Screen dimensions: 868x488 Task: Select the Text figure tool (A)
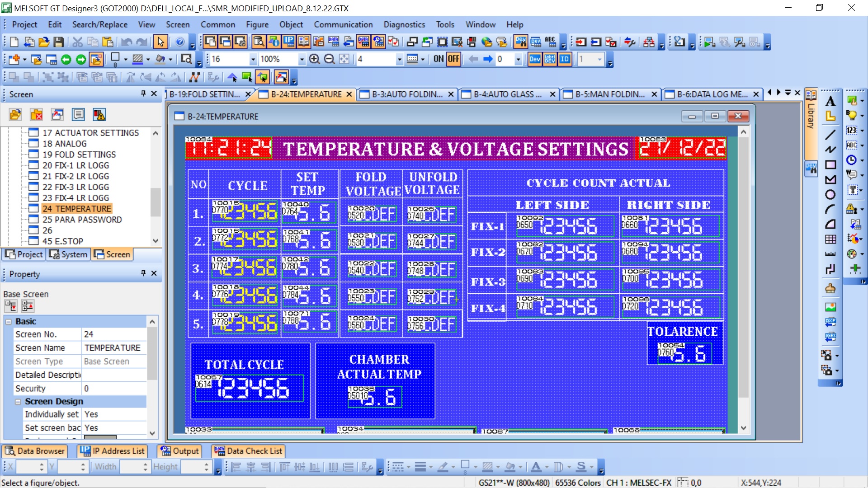(830, 101)
